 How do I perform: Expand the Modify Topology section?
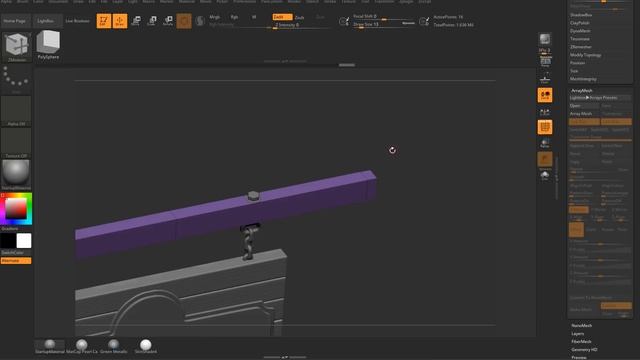pos(585,55)
